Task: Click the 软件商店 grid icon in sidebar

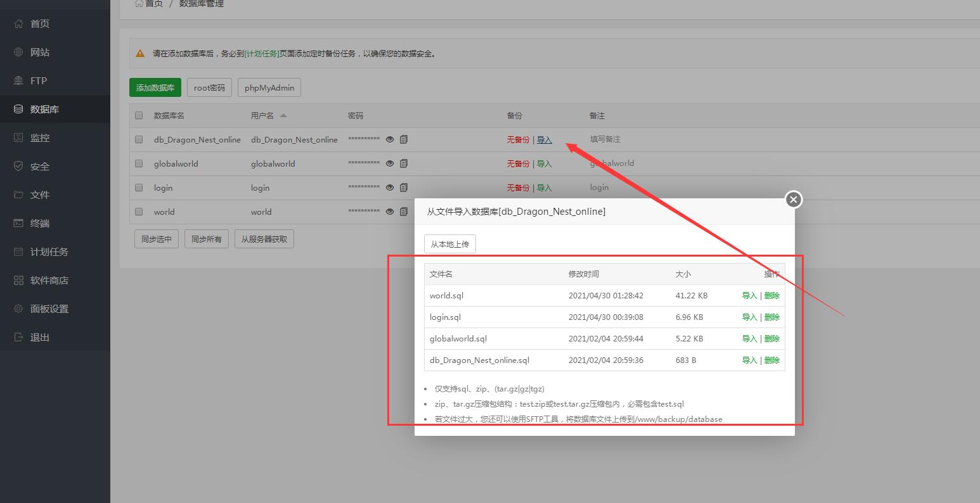Action: coord(18,280)
